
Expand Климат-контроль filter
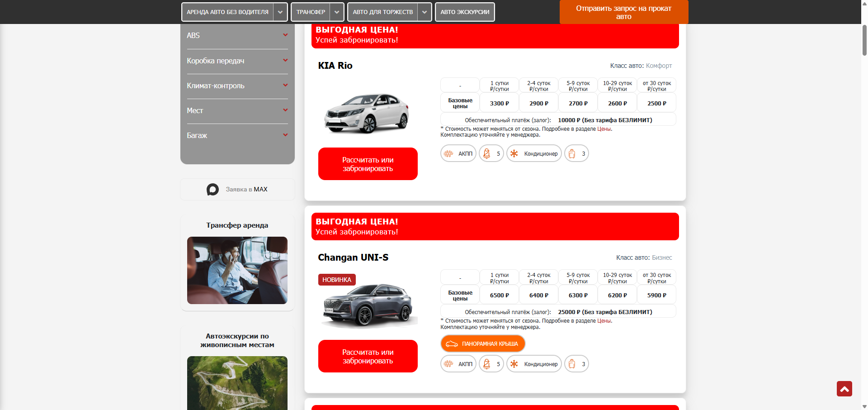click(237, 86)
